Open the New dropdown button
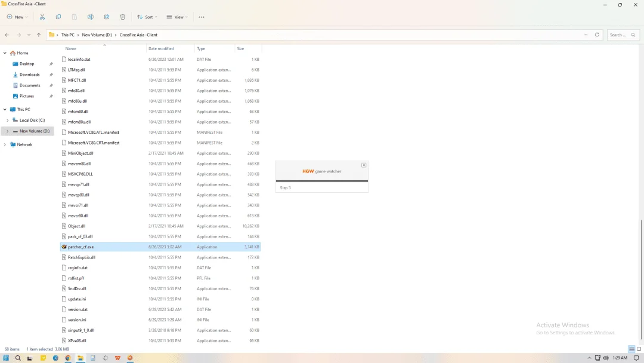 coord(17,17)
